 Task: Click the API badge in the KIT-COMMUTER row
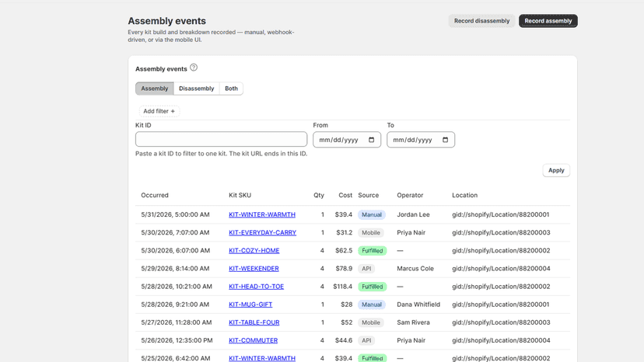[x=366, y=341]
